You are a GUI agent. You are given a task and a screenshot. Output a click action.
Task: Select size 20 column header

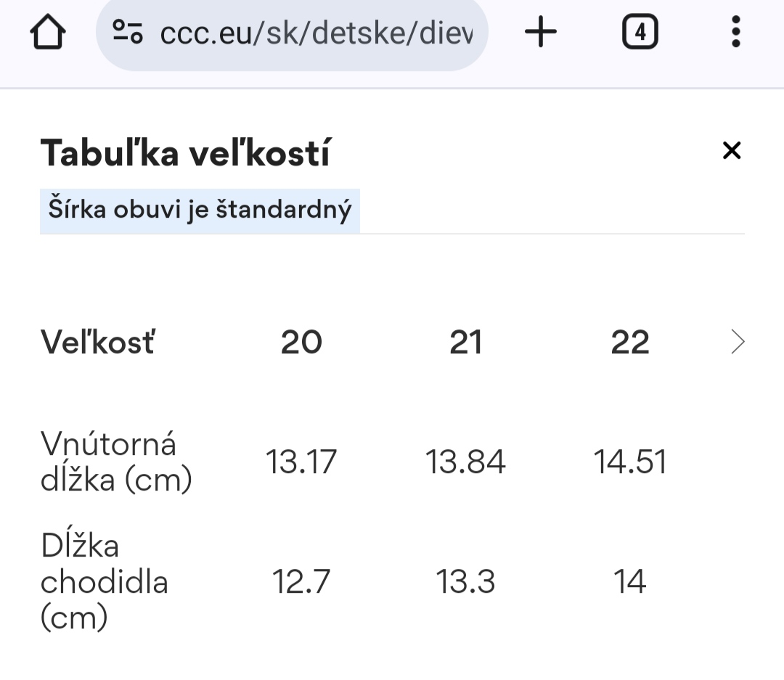tap(301, 343)
